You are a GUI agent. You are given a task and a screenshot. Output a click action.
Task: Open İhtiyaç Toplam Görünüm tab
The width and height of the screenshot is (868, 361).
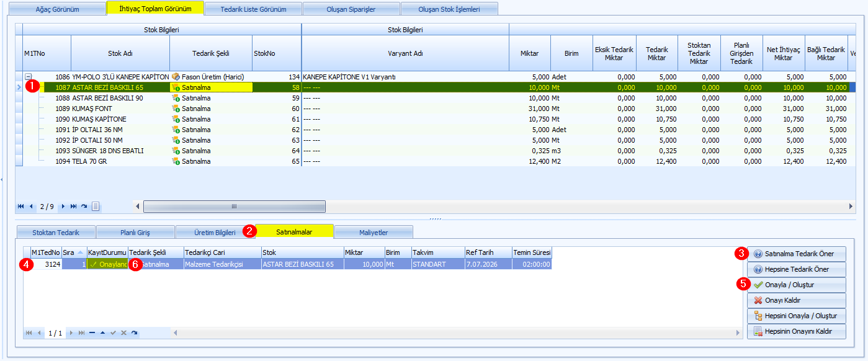155,9
